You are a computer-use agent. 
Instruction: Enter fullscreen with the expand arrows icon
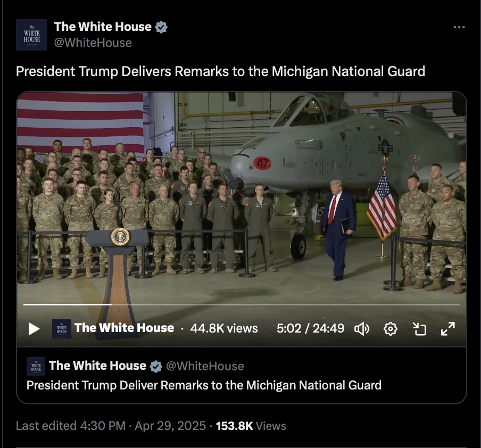[448, 329]
